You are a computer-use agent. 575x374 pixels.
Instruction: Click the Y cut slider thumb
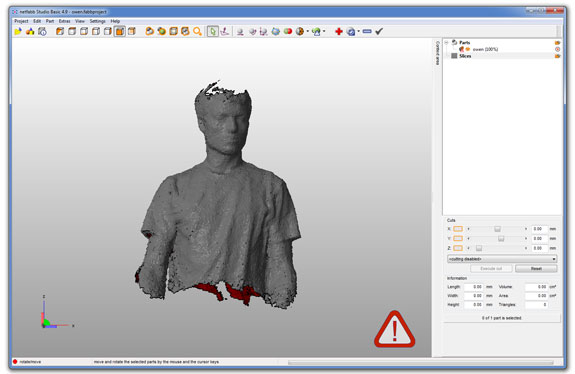click(501, 239)
